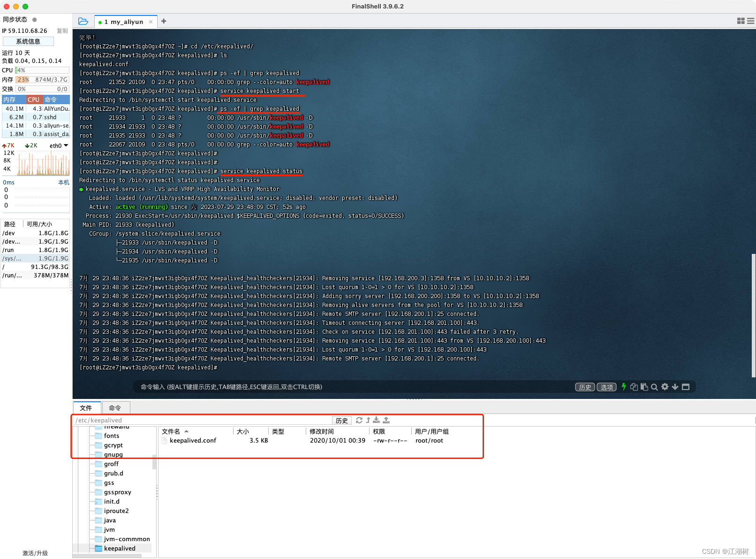Sort processes by 命令 command column
Image resolution: width=756 pixels, height=559 pixels.
tap(56, 100)
